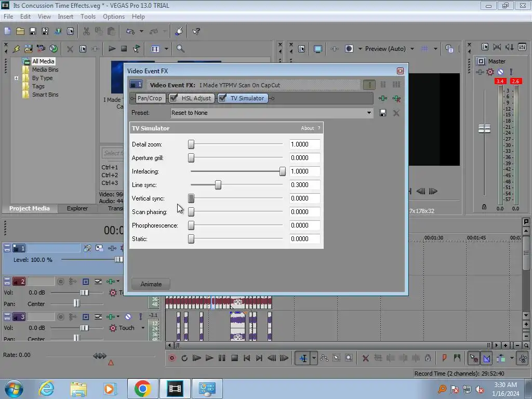Click the Detail zoom value field
The width and height of the screenshot is (532, 399).
pyautogui.click(x=304, y=144)
